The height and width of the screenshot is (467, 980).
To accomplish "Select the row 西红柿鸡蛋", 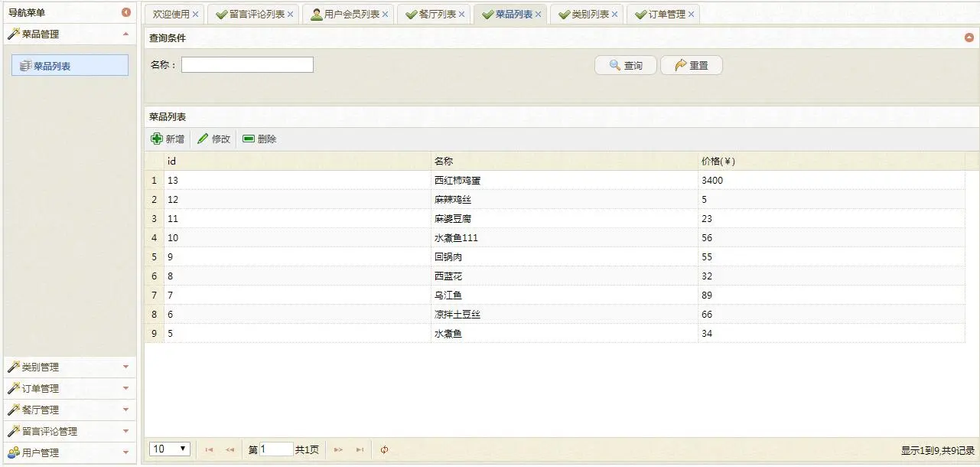I will coord(555,180).
